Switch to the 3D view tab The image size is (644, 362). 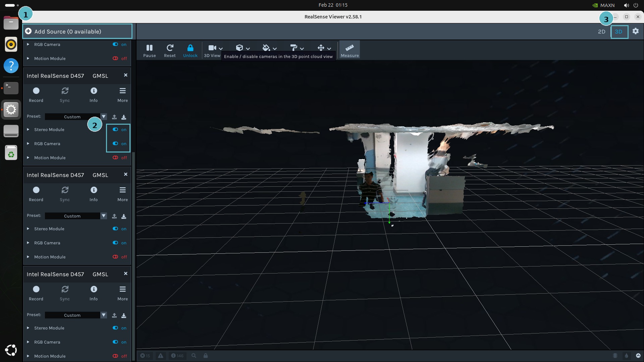point(619,32)
